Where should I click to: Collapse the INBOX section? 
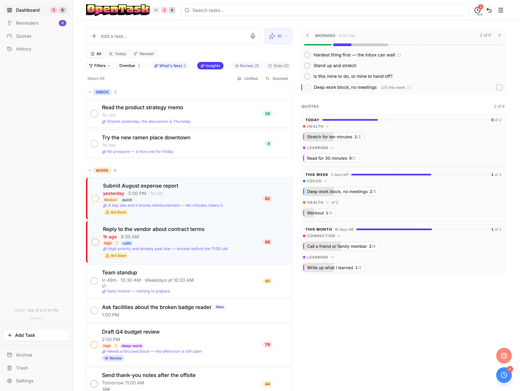click(90, 92)
